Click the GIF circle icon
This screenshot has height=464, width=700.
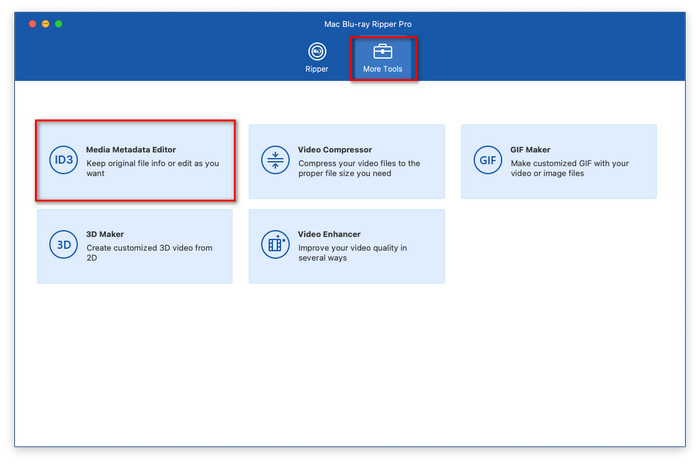point(487,160)
